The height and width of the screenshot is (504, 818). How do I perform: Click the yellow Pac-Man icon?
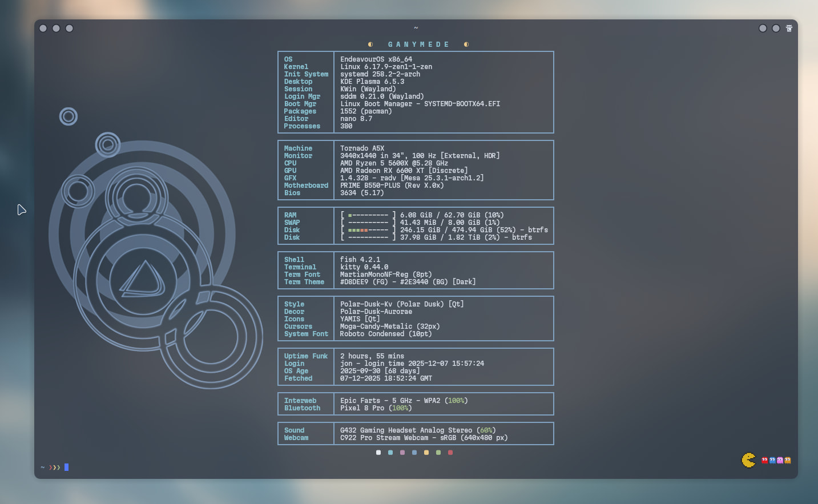(x=748, y=460)
